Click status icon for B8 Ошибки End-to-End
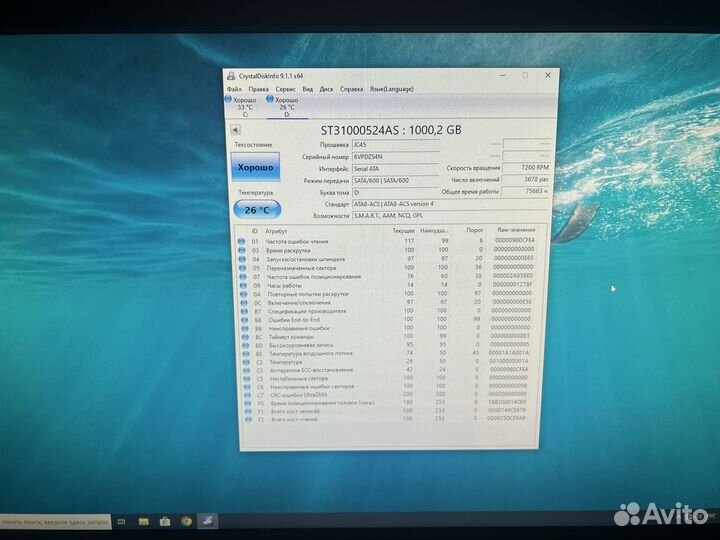720x540 pixels. coord(245,320)
